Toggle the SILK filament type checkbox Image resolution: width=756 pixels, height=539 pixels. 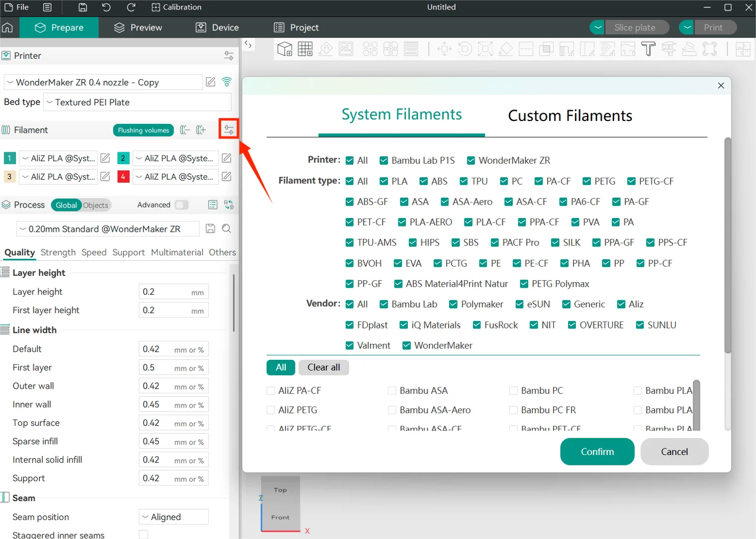pos(555,242)
